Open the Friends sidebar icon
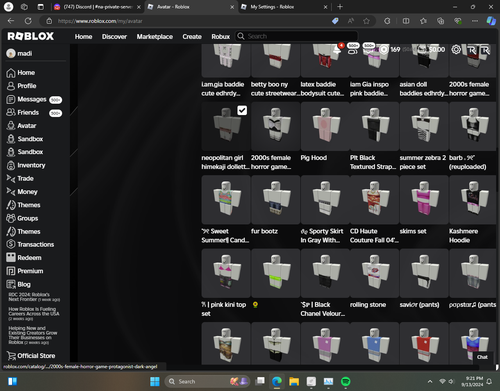 (11, 112)
